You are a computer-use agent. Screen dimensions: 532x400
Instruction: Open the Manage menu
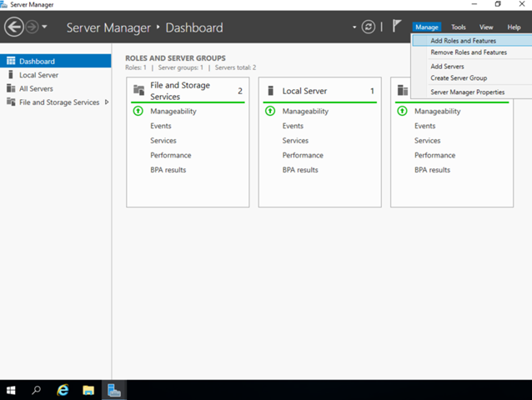tap(427, 27)
